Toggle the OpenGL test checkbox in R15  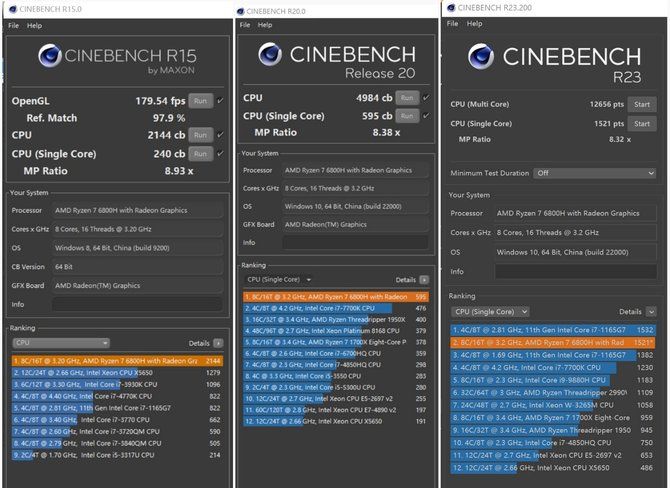[219, 101]
